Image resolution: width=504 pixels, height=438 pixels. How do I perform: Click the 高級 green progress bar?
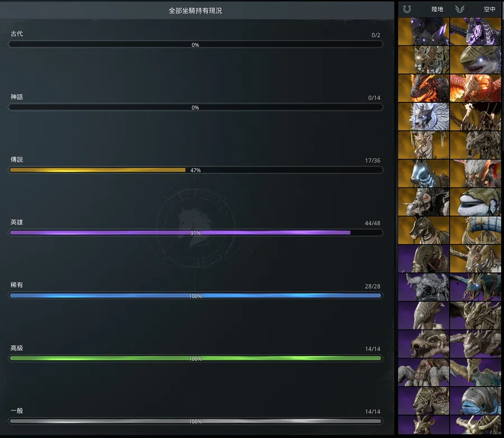pyautogui.click(x=195, y=359)
